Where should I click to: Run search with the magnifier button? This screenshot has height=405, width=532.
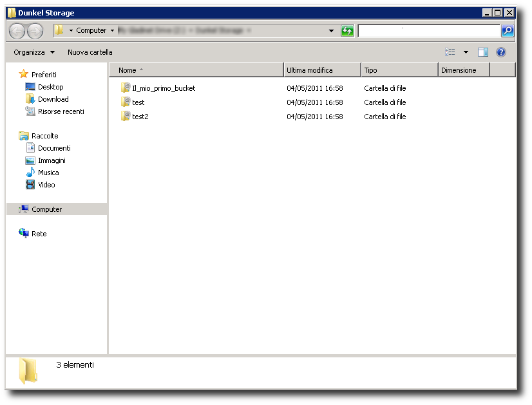coord(508,31)
